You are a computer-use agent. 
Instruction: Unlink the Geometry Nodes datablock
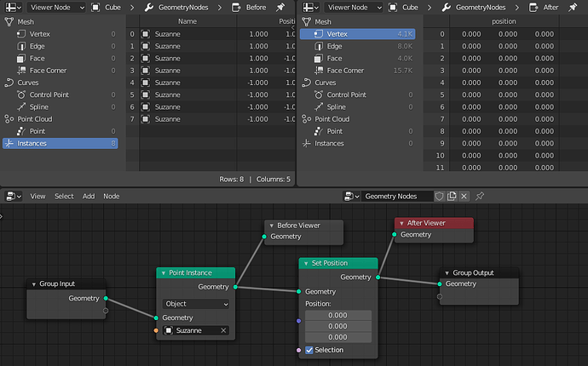click(464, 196)
